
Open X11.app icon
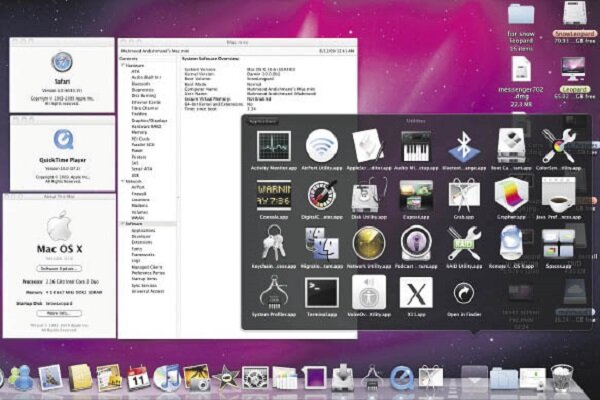click(416, 293)
